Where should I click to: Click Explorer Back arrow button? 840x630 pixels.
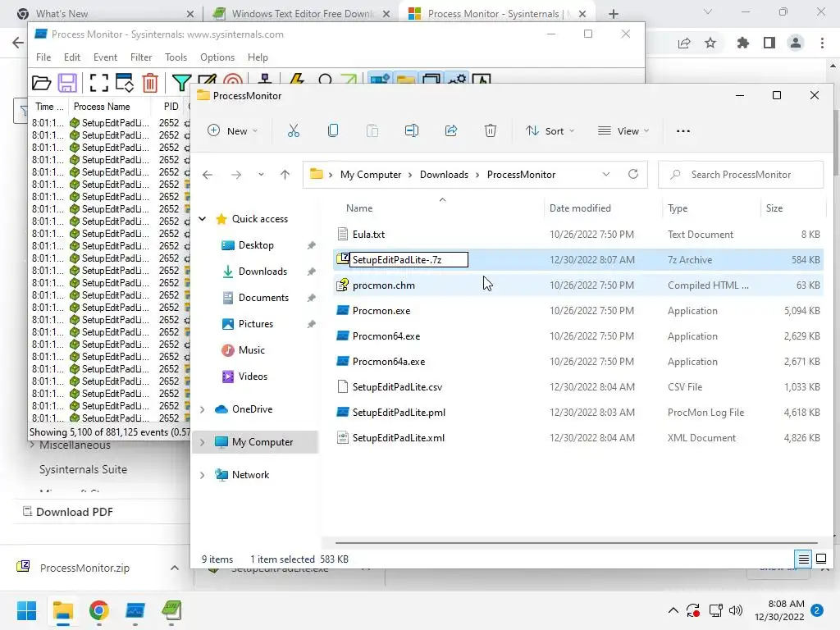click(x=208, y=175)
